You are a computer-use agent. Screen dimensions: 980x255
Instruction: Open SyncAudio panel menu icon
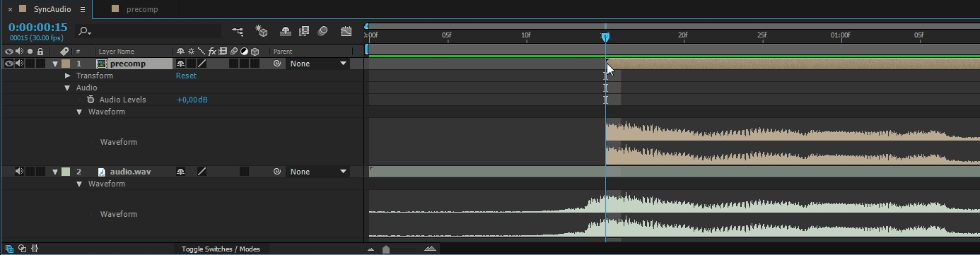(83, 10)
